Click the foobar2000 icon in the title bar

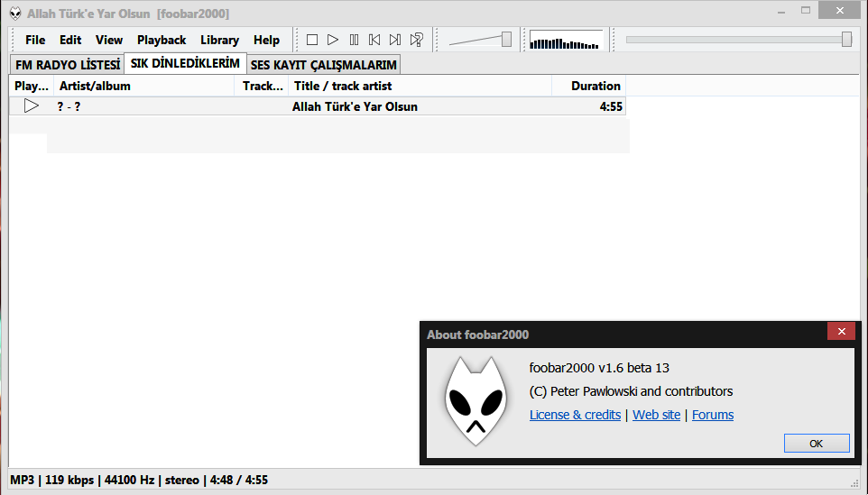point(15,14)
